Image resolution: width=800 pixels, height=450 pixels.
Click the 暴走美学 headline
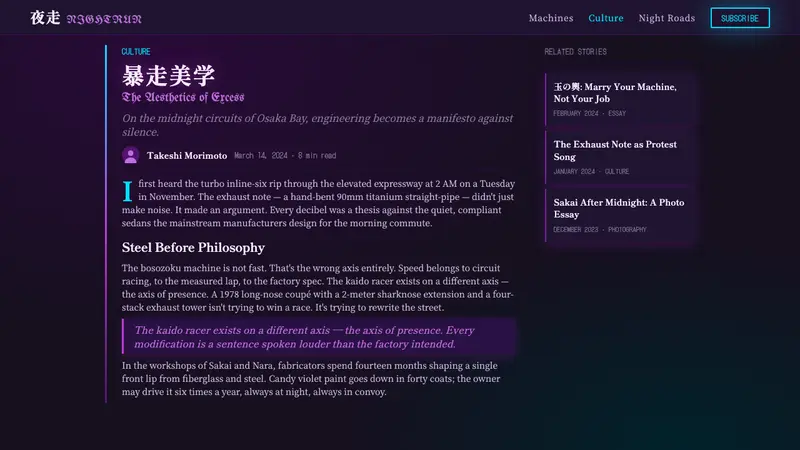coord(168,76)
